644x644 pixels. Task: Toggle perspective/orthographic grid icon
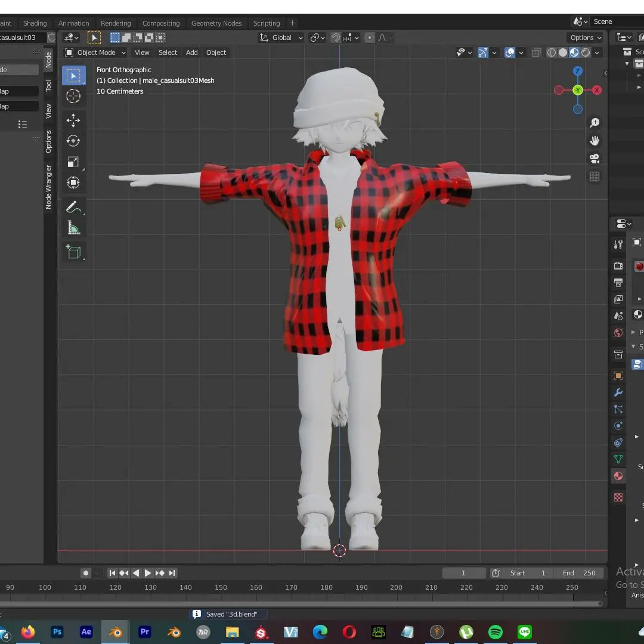595,177
